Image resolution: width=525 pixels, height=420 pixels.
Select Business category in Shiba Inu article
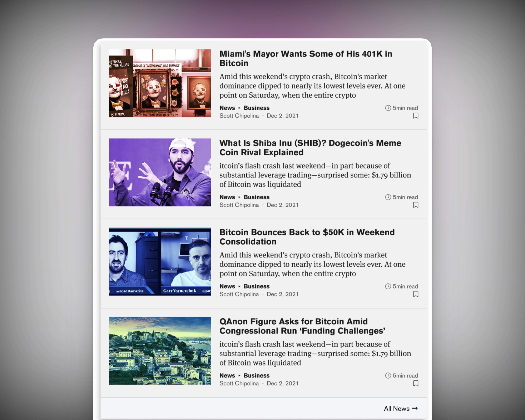[256, 197]
